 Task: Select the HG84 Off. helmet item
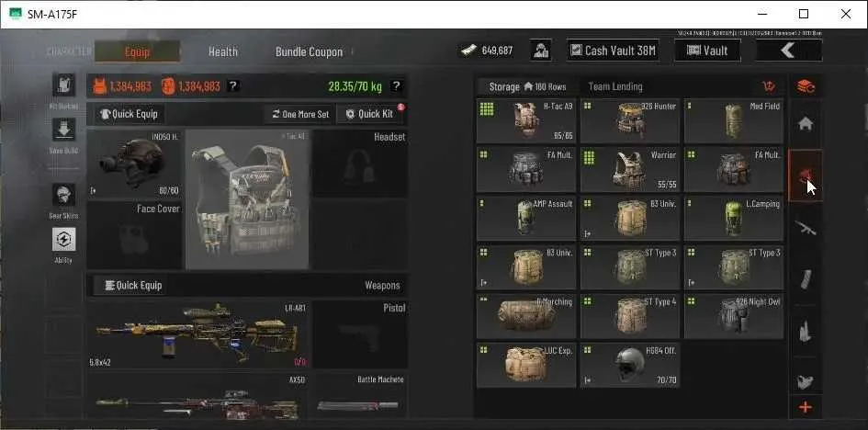(630, 365)
